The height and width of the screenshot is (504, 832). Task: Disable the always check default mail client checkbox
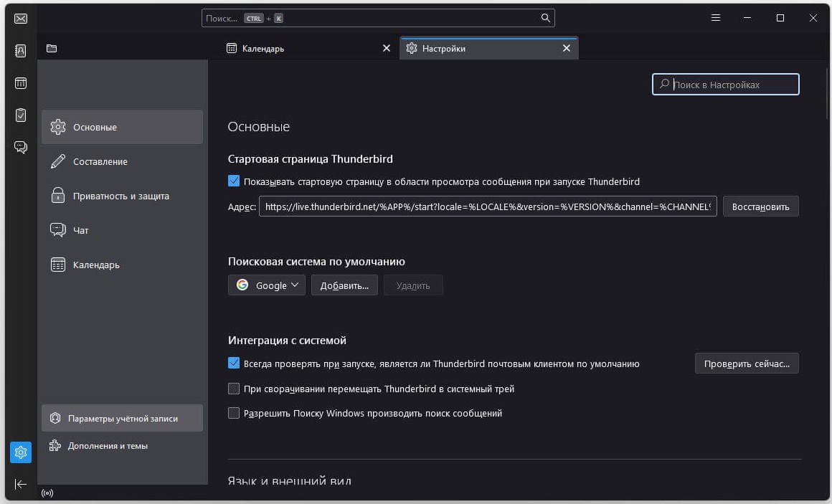point(234,363)
